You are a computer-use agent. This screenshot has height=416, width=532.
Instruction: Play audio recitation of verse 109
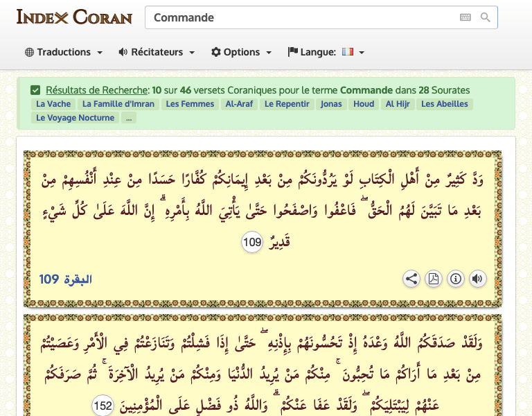click(477, 279)
